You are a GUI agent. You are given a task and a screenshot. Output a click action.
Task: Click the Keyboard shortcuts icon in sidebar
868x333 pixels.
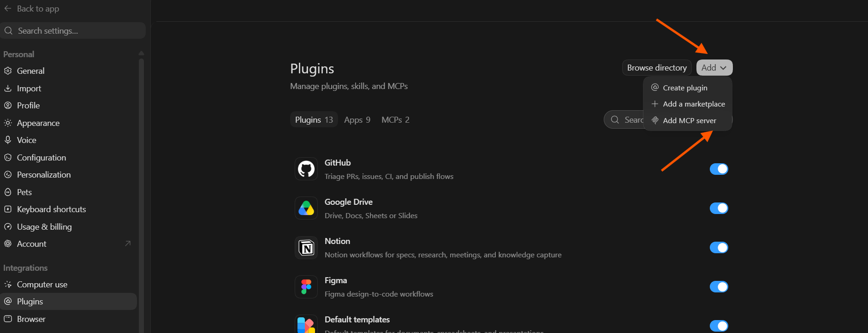coord(8,209)
